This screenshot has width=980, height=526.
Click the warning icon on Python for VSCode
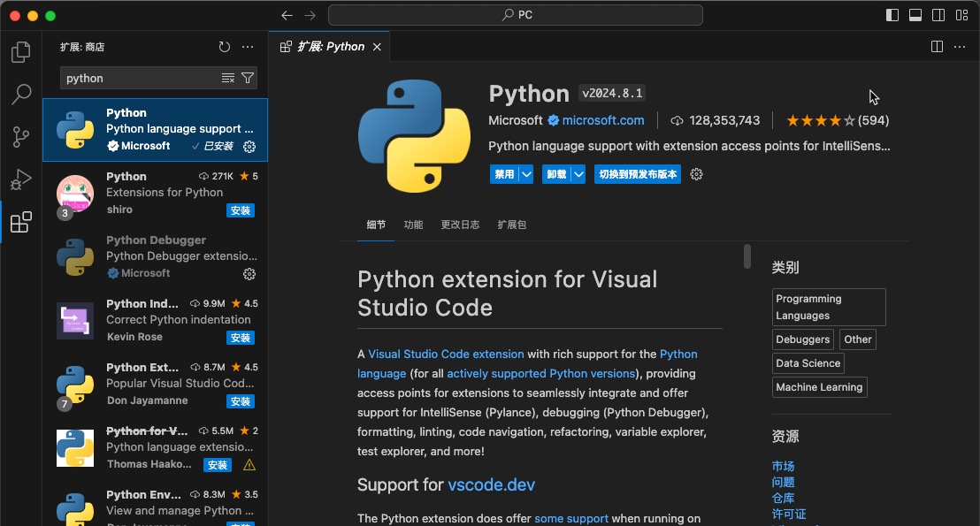[249, 465]
